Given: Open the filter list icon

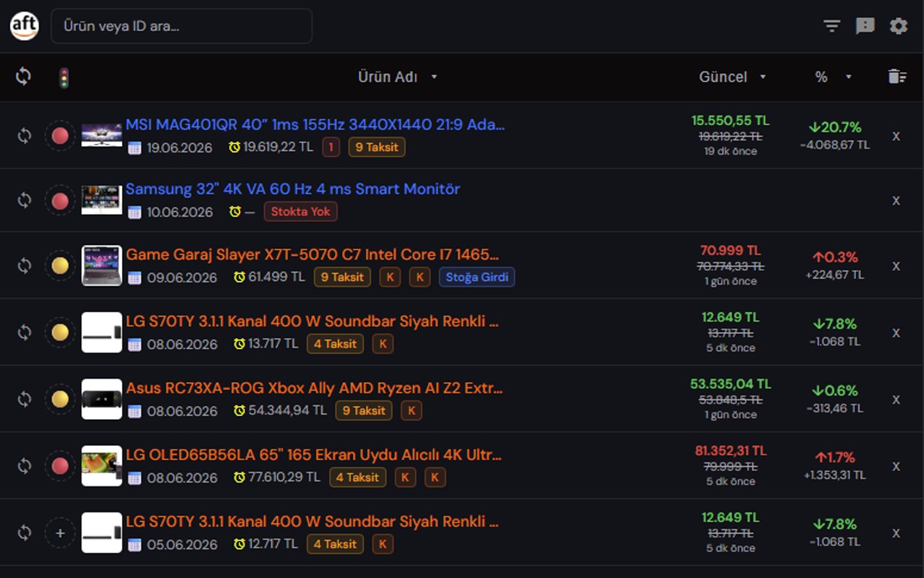Looking at the screenshot, I should [832, 26].
